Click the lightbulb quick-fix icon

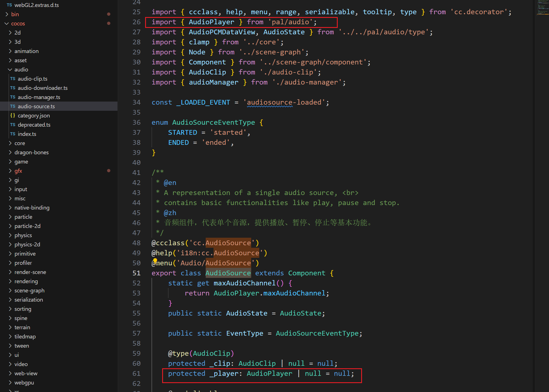[x=155, y=261]
